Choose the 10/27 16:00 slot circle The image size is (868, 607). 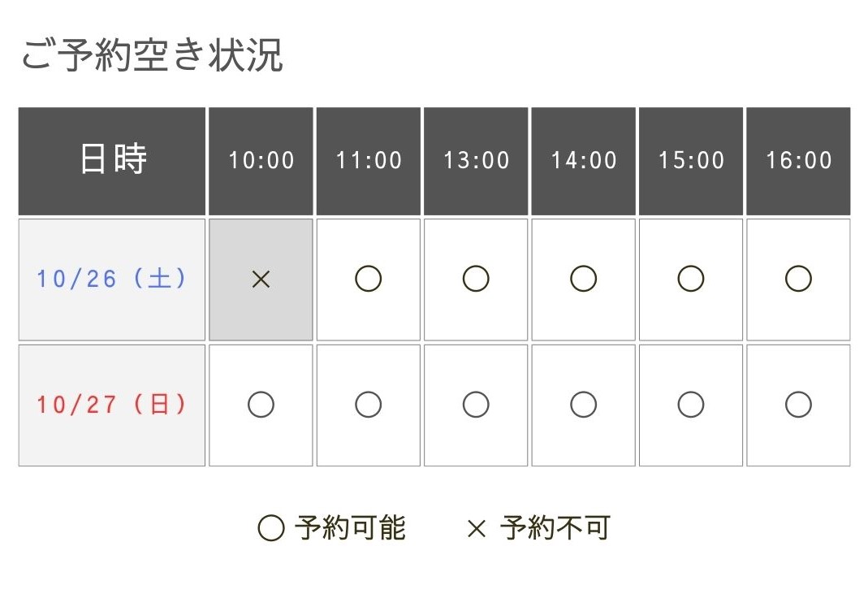(x=798, y=405)
